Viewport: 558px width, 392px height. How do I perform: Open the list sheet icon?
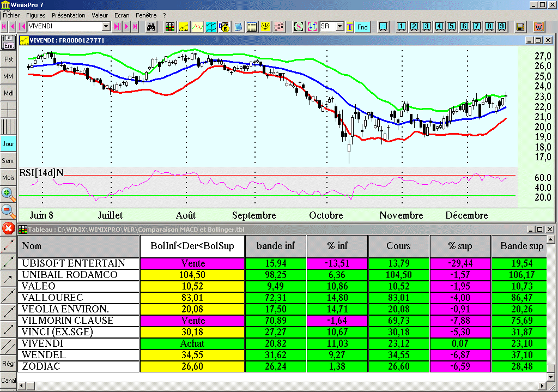[x=252, y=27]
